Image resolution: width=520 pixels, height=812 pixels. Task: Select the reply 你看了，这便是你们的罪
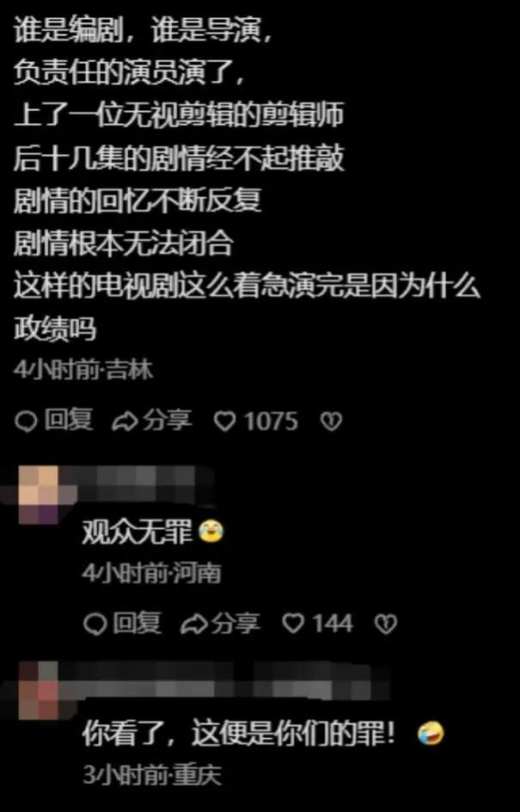coord(239,734)
